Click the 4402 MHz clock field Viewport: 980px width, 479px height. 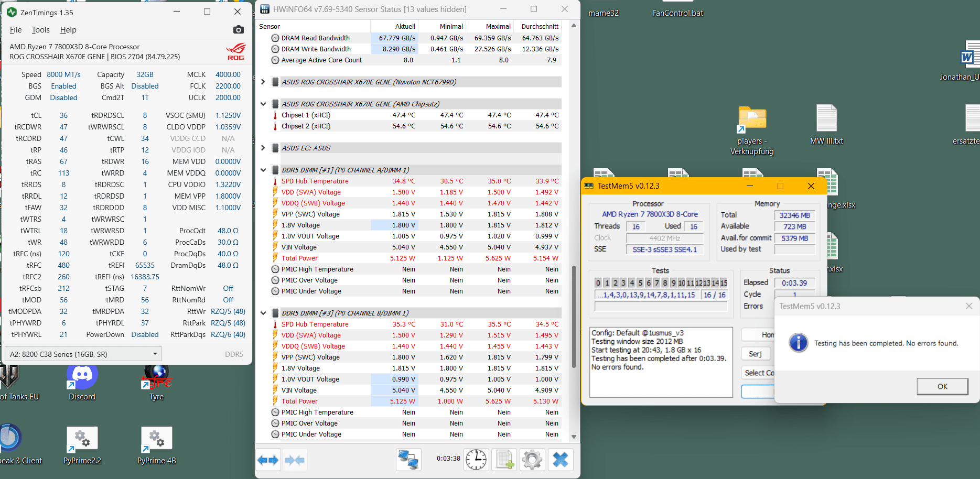tap(664, 238)
